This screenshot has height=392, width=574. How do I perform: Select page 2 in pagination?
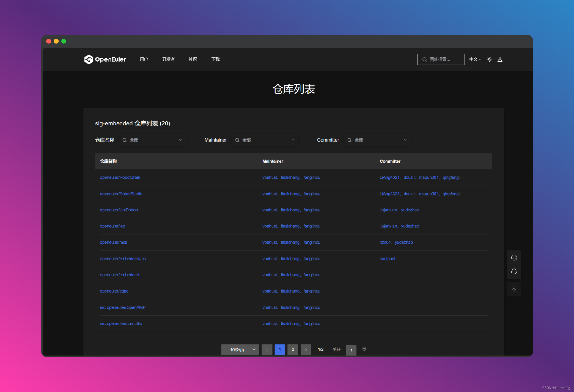293,350
